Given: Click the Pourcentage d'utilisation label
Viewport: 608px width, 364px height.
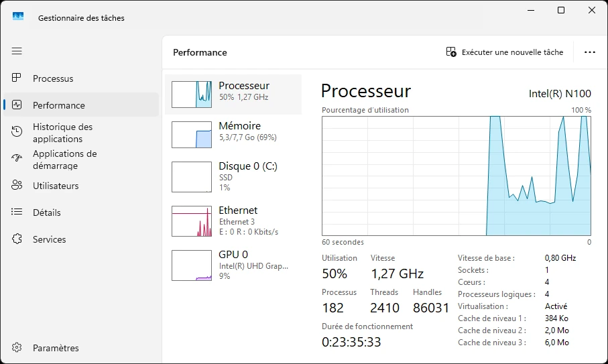Looking at the screenshot, I should click(x=365, y=110).
